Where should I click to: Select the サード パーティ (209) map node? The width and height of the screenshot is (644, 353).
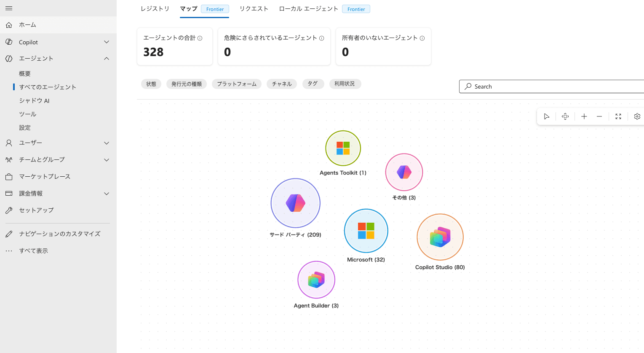click(296, 203)
